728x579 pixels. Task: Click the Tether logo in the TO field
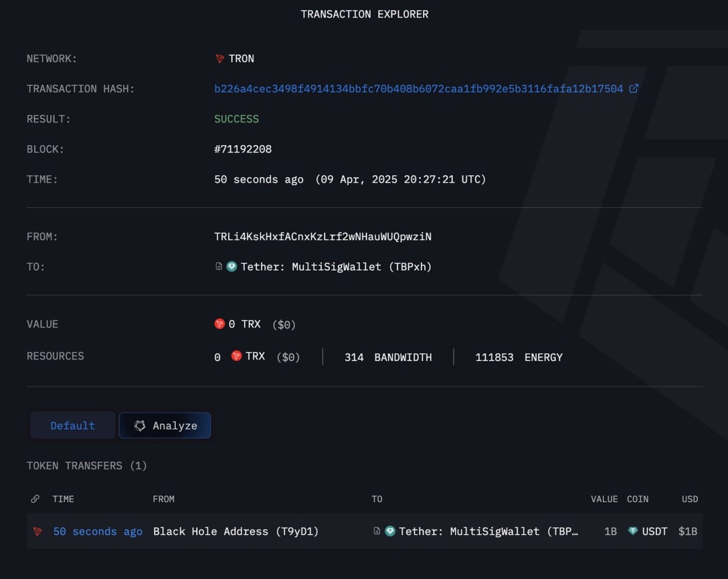click(232, 266)
